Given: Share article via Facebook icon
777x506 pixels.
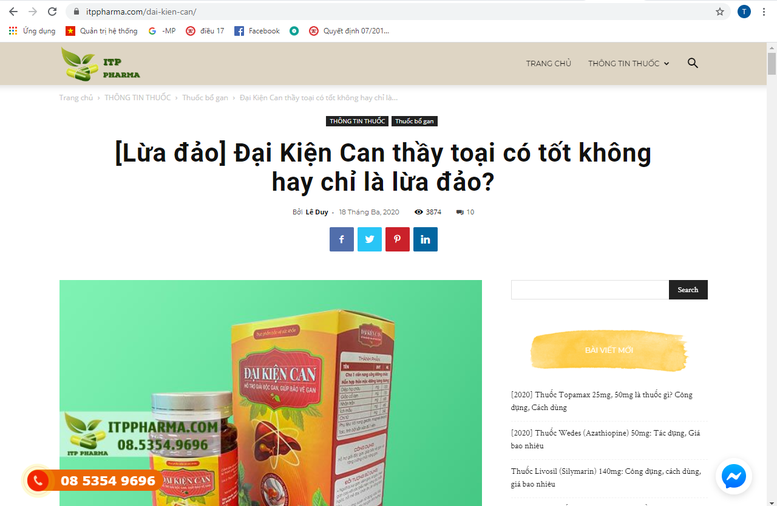Looking at the screenshot, I should [341, 239].
